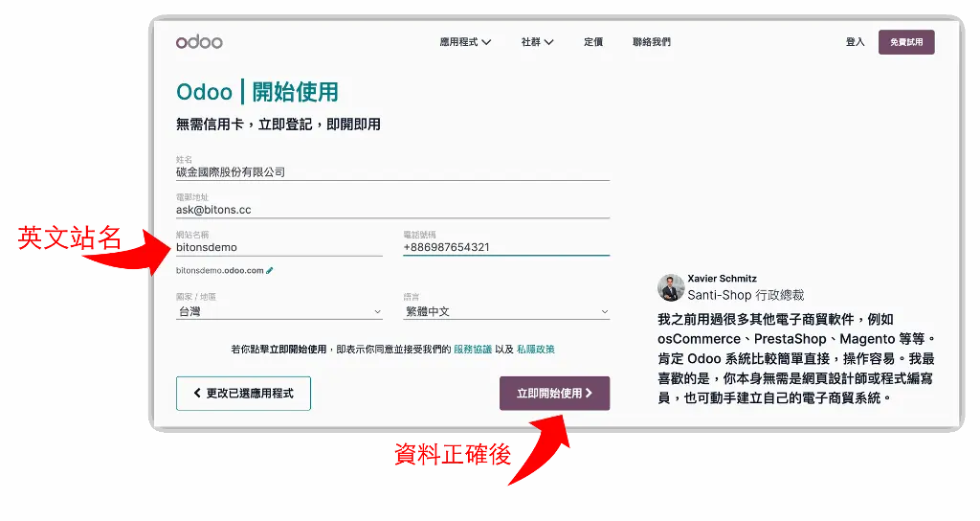Image resolution: width=980 pixels, height=521 pixels.
Task: Focus the 姓名 input field
Action: 392,172
